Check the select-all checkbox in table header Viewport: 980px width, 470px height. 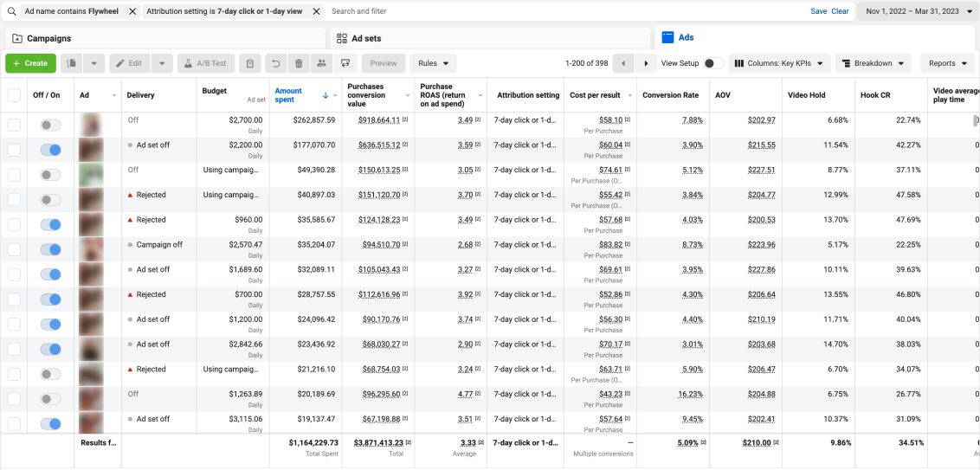tap(14, 95)
